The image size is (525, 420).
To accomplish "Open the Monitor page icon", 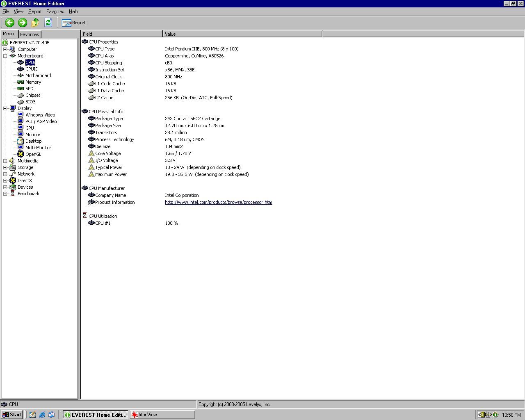I will coord(21,135).
